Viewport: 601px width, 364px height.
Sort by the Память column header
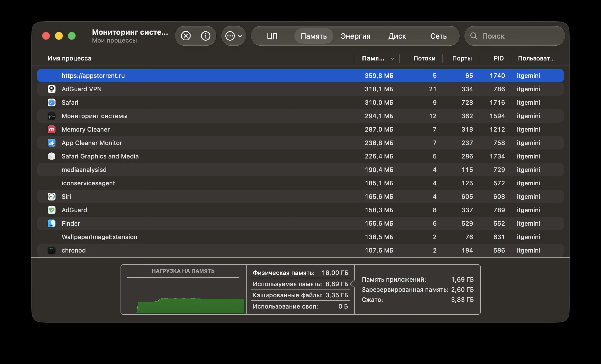pyautogui.click(x=373, y=58)
